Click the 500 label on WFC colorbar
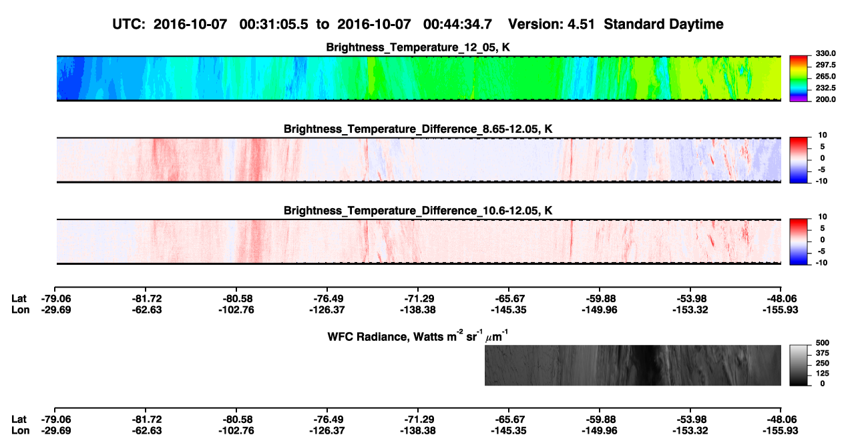Viewport: 868px width, 445px height. 822,343
